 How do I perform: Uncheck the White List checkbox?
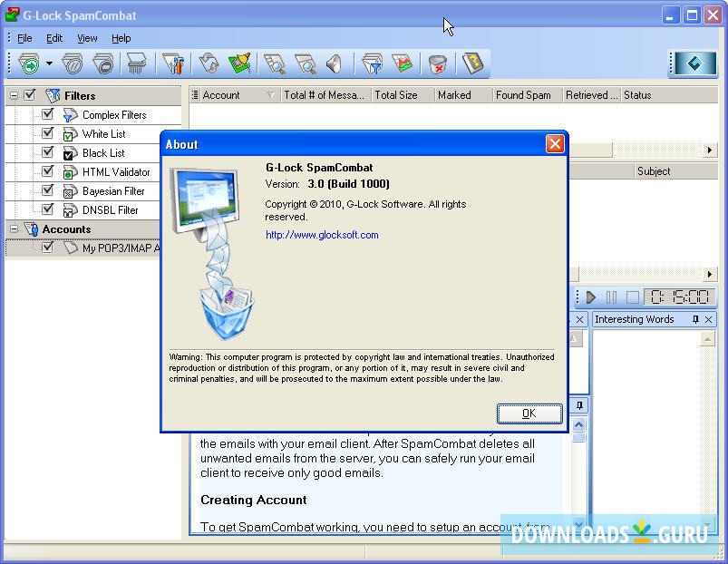pyautogui.click(x=47, y=132)
